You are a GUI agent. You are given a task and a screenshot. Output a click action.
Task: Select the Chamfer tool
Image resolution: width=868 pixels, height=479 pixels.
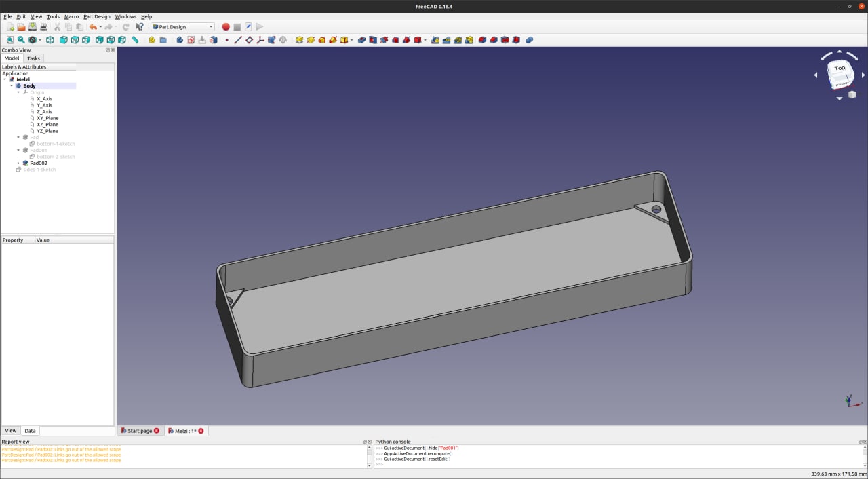(494, 40)
